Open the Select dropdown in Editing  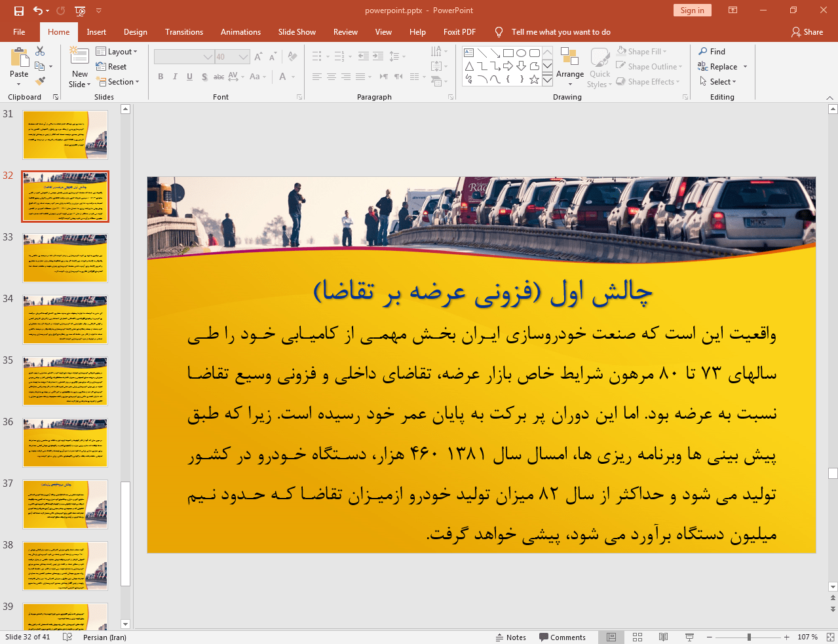point(718,81)
